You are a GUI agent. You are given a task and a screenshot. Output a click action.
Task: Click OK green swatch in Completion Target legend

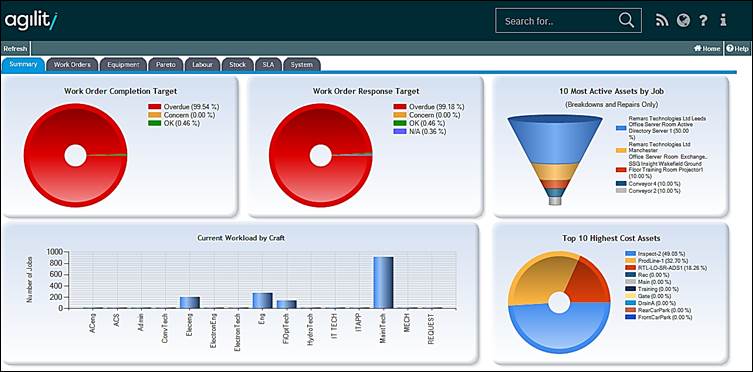click(x=155, y=123)
